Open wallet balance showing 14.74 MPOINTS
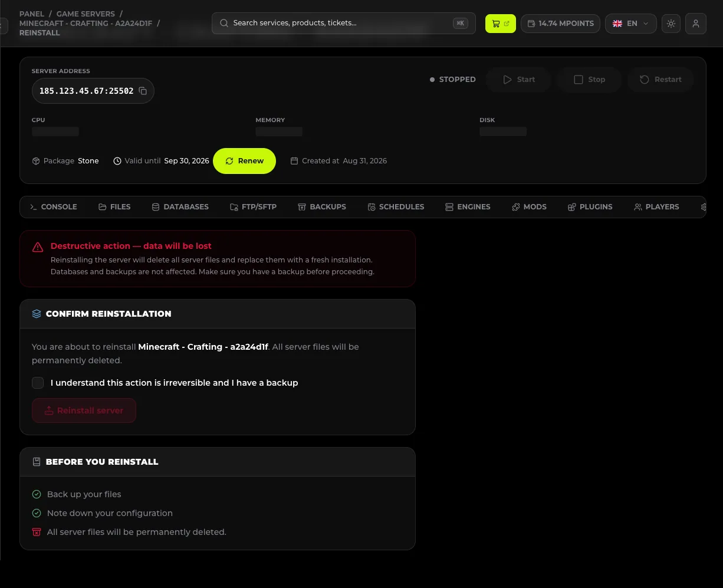This screenshot has width=723, height=588. (561, 24)
